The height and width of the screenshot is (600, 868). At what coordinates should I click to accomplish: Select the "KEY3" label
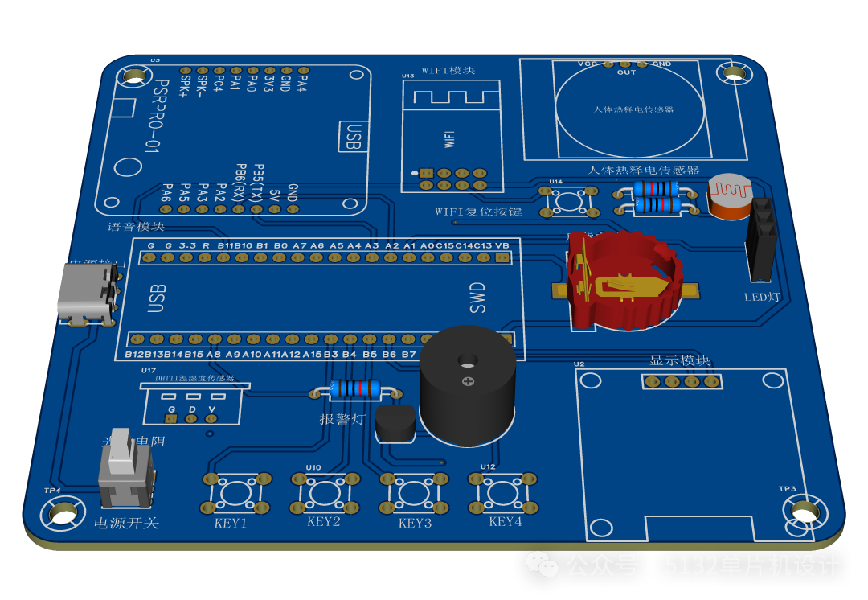pyautogui.click(x=416, y=523)
